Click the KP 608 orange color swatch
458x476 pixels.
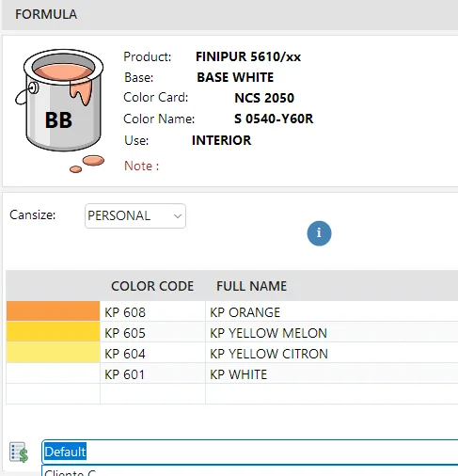point(53,311)
